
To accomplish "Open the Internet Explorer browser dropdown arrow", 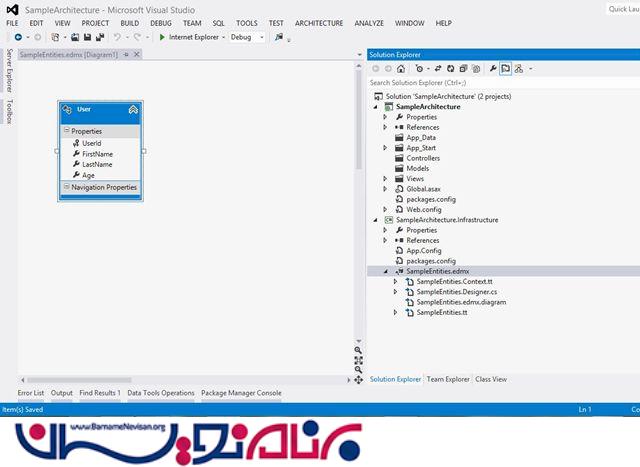I will (224, 37).
